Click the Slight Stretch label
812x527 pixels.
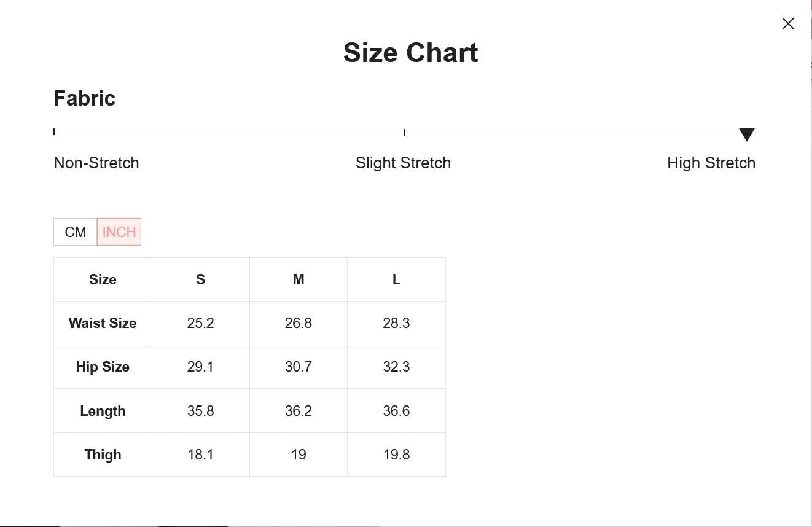point(403,163)
